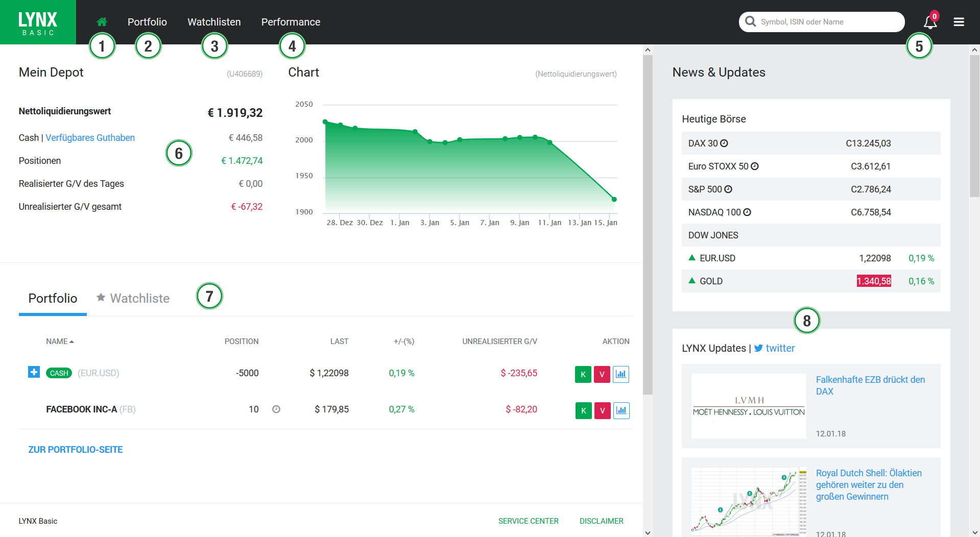The height and width of the screenshot is (537, 980).
Task: Click the +/-(%) column header
Action: click(x=404, y=341)
